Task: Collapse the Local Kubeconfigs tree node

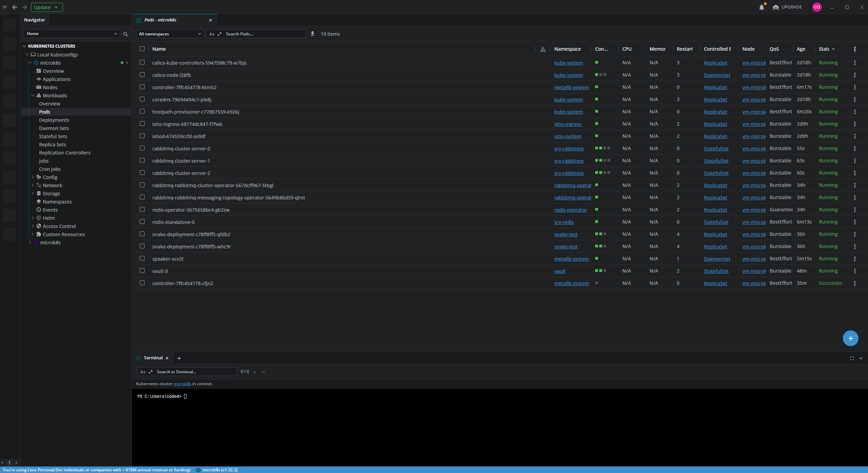Action: click(x=27, y=54)
